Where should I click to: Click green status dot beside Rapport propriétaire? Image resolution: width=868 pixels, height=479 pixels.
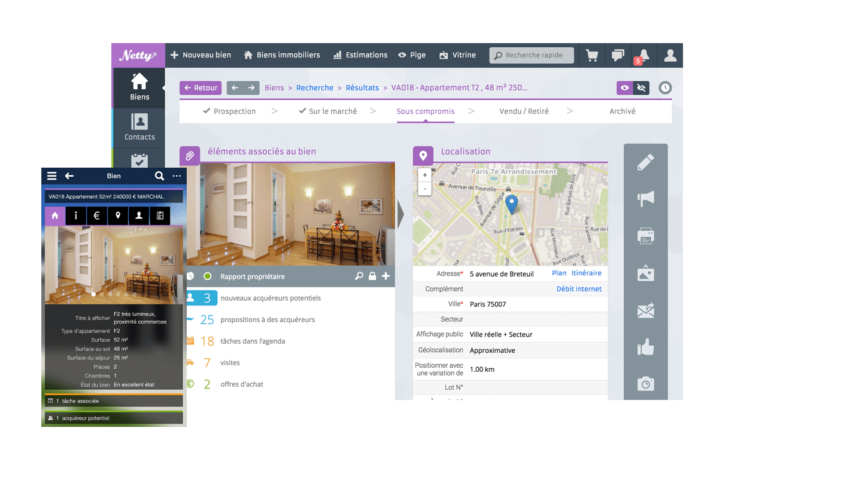click(x=207, y=277)
